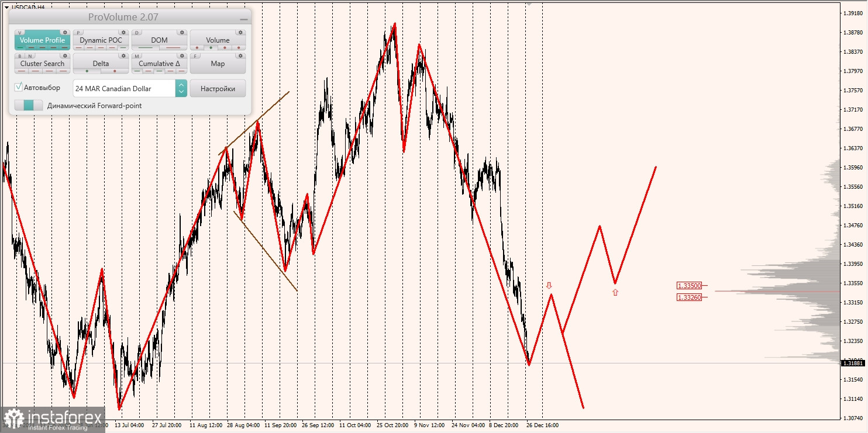Image resolution: width=868 pixels, height=433 pixels.
Task: Open Cumulative Δ settings gear
Action: [182, 56]
